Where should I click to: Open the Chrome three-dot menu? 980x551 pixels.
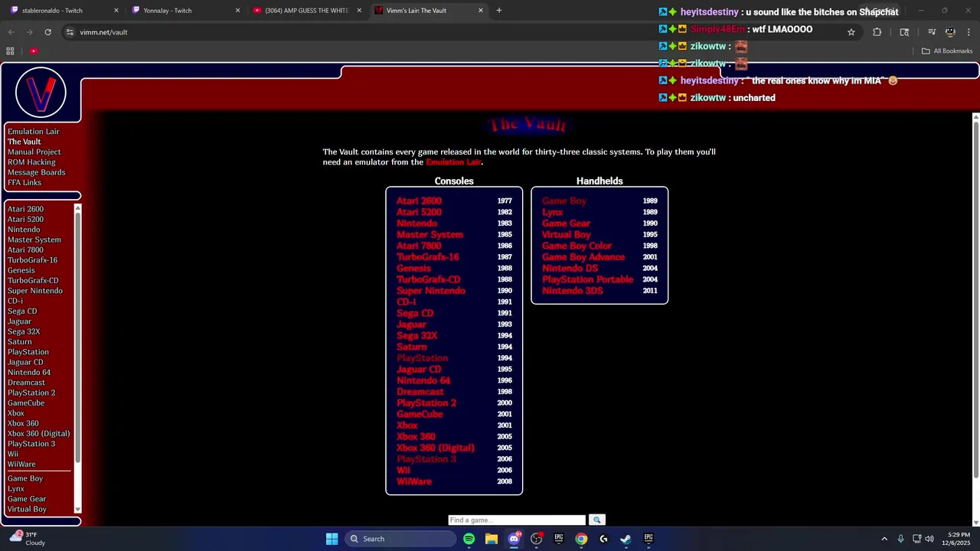968,32
